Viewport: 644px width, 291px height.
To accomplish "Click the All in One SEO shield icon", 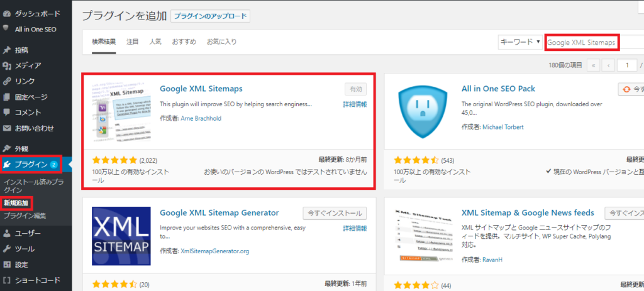I will click(x=6, y=29).
